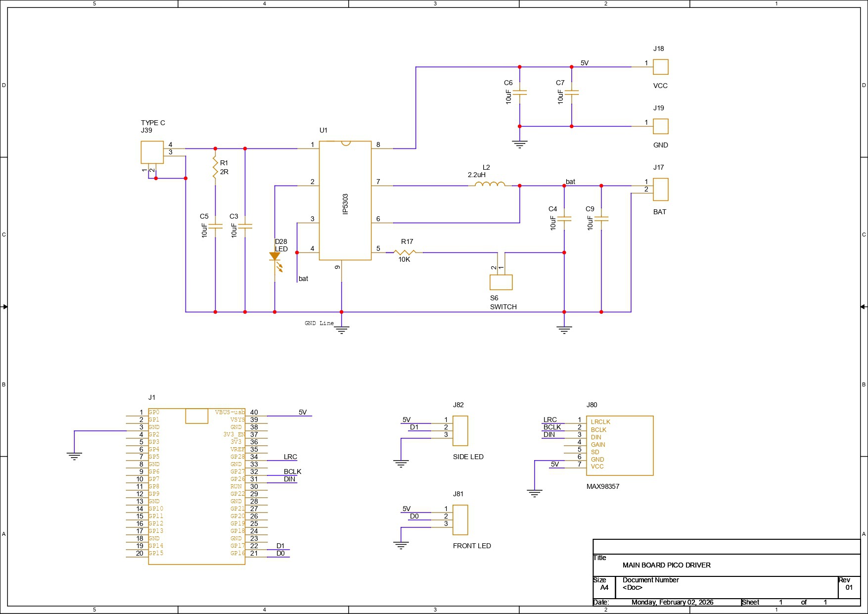Screen dimensions: 868x614
Task: Click the ground symbol under GND Line
Action: [341, 329]
